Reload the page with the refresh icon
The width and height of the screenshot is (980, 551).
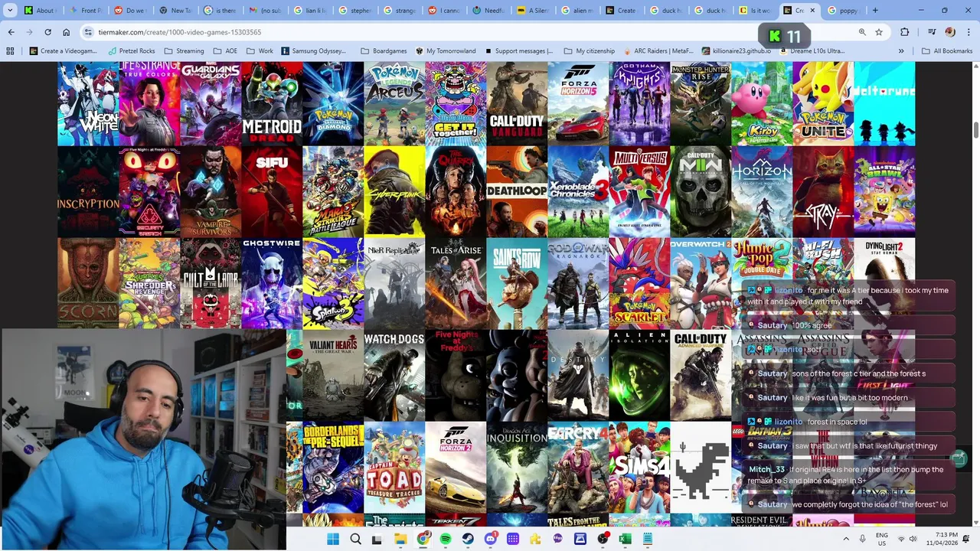click(x=47, y=32)
